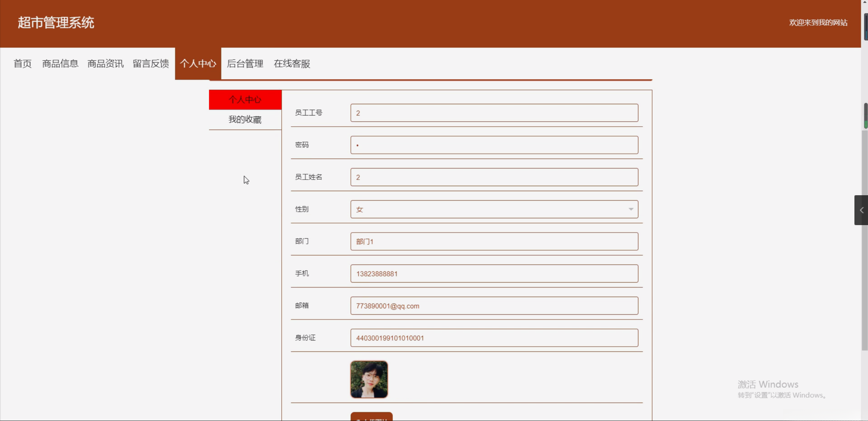Click the 身份证 ID number field

[494, 338]
